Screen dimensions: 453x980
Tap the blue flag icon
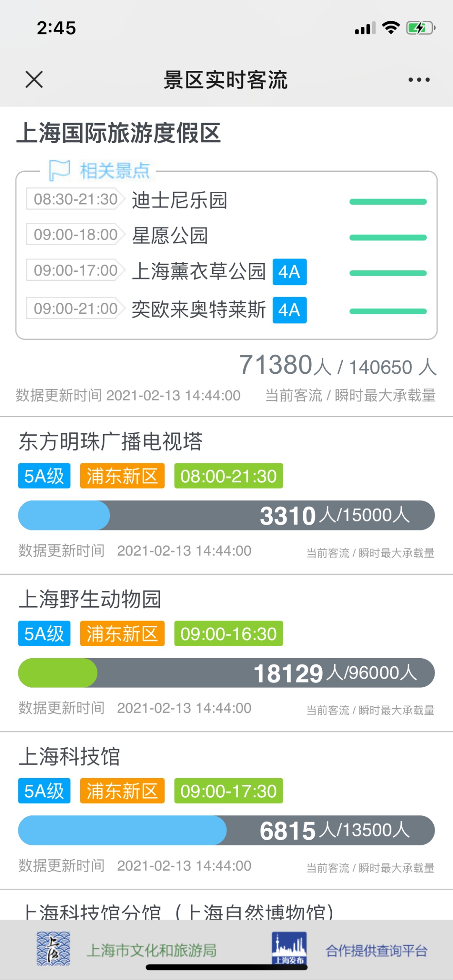pos(59,170)
